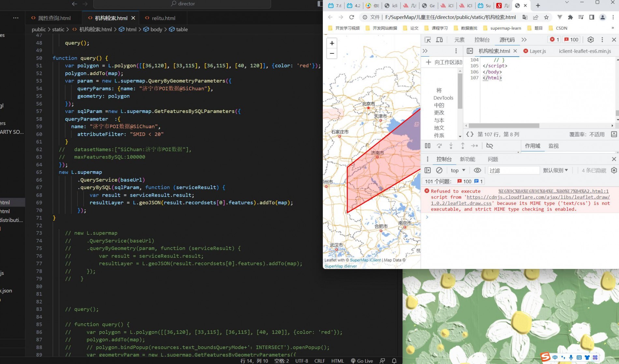Clear the console

coord(439,170)
